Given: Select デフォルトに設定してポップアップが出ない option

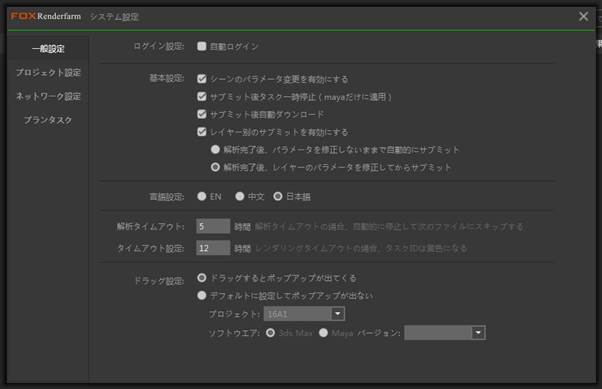Looking at the screenshot, I should [202, 295].
